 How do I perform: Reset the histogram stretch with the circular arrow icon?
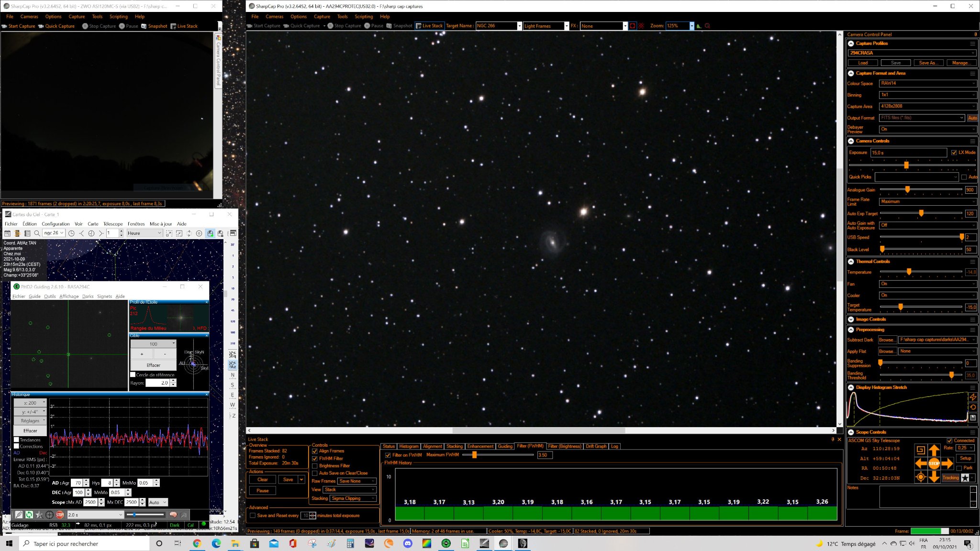coord(973,408)
